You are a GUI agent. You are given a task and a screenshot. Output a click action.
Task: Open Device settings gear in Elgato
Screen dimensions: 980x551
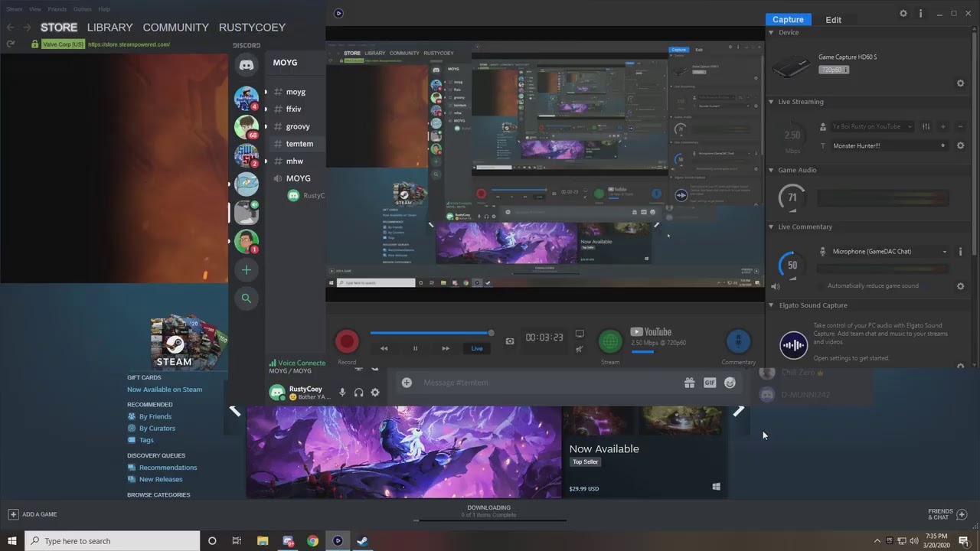(x=961, y=83)
